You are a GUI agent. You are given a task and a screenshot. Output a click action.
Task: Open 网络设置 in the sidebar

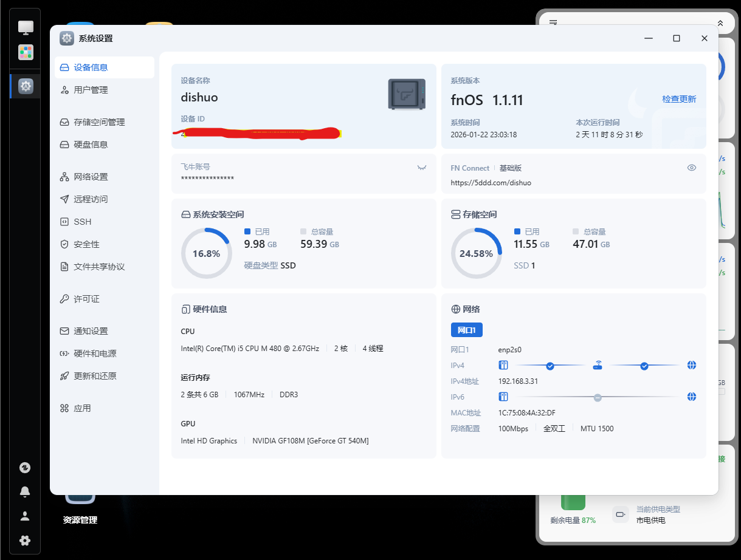click(105, 177)
